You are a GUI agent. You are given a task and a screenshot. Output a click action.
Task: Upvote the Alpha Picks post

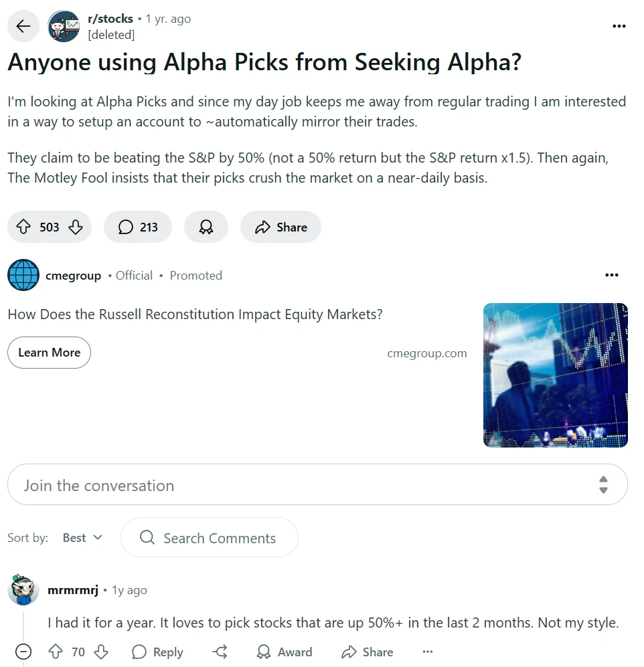[24, 227]
